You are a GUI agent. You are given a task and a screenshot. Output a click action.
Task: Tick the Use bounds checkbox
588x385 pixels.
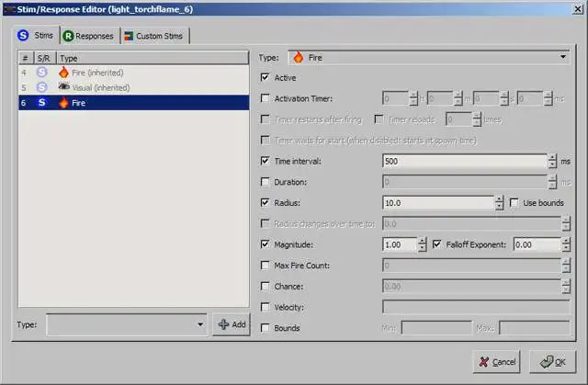click(x=514, y=203)
